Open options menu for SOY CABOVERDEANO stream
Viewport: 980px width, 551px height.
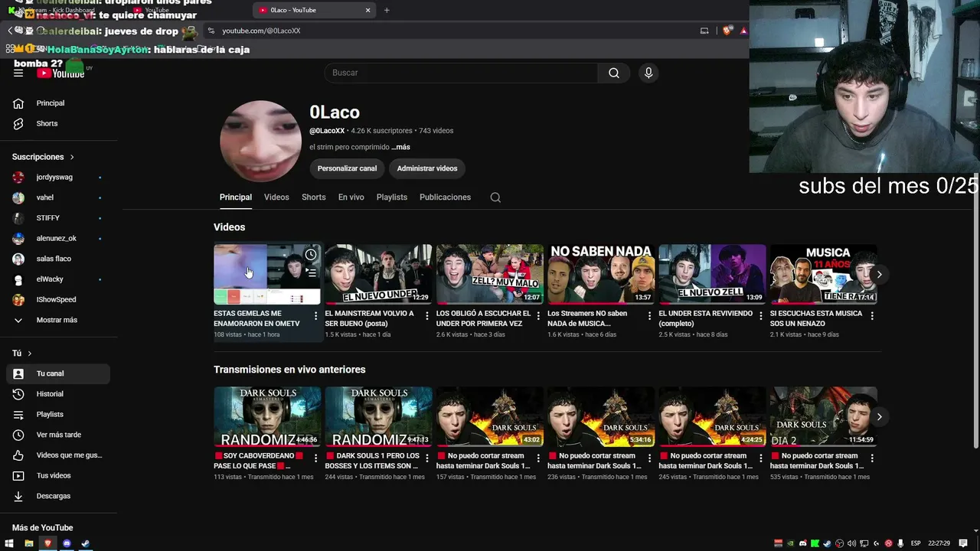(315, 458)
